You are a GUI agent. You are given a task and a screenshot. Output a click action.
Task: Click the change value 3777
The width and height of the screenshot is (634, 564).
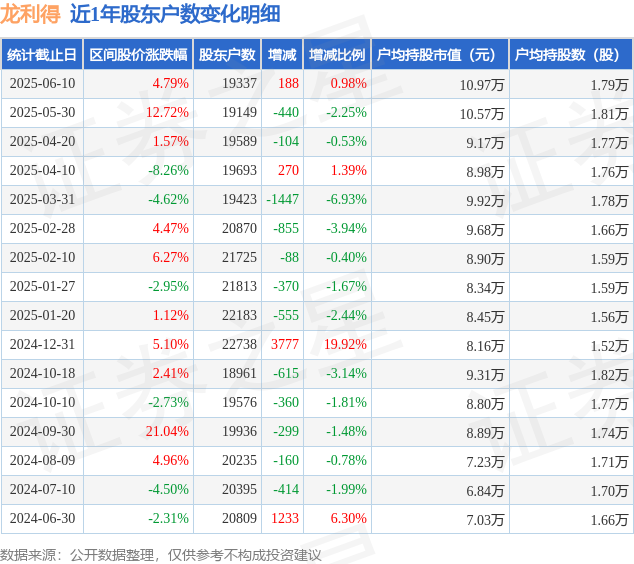[285, 344]
